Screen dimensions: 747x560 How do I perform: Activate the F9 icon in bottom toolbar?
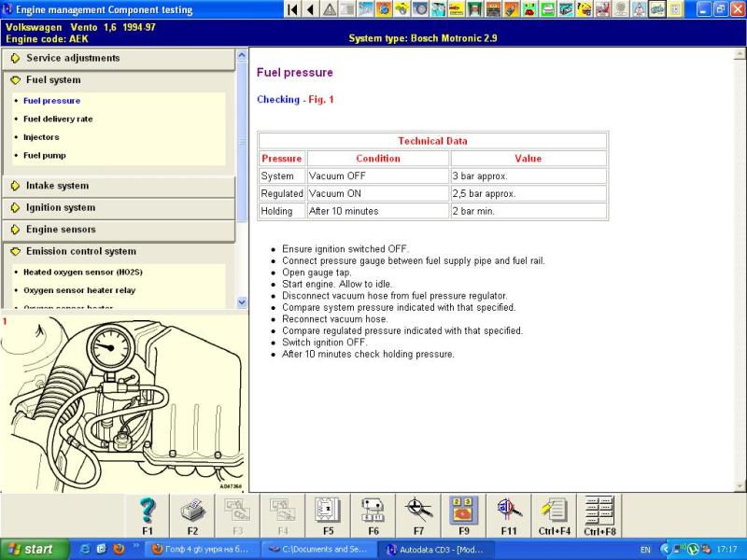[464, 510]
